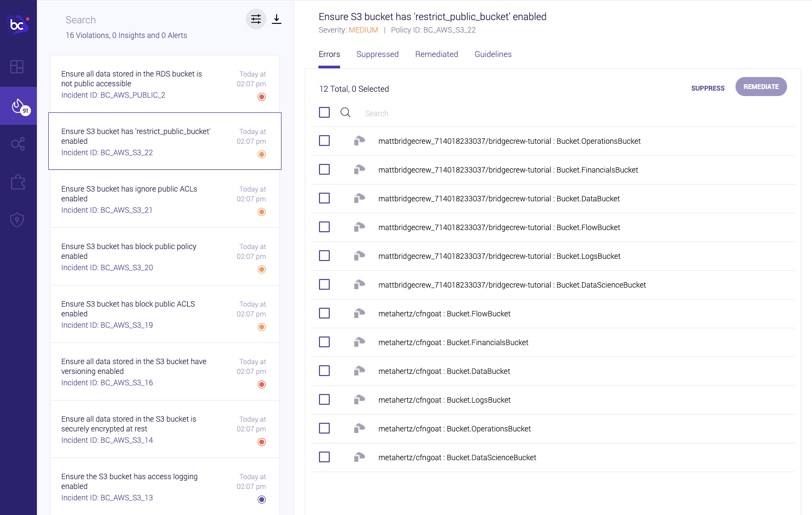Switch to the Errors tab

coord(329,54)
